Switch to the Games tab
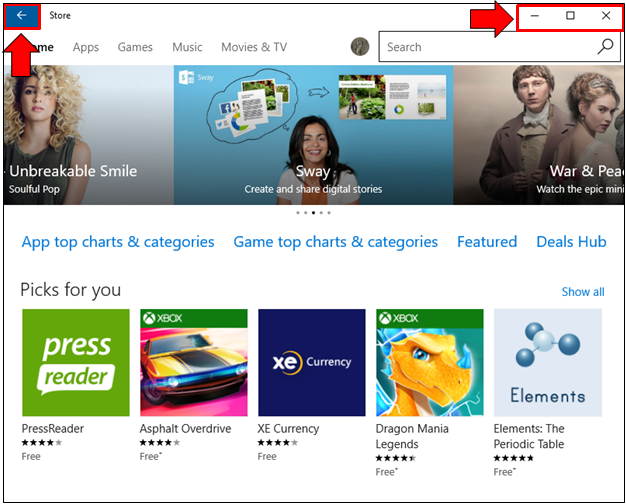626x504 pixels. pos(135,47)
